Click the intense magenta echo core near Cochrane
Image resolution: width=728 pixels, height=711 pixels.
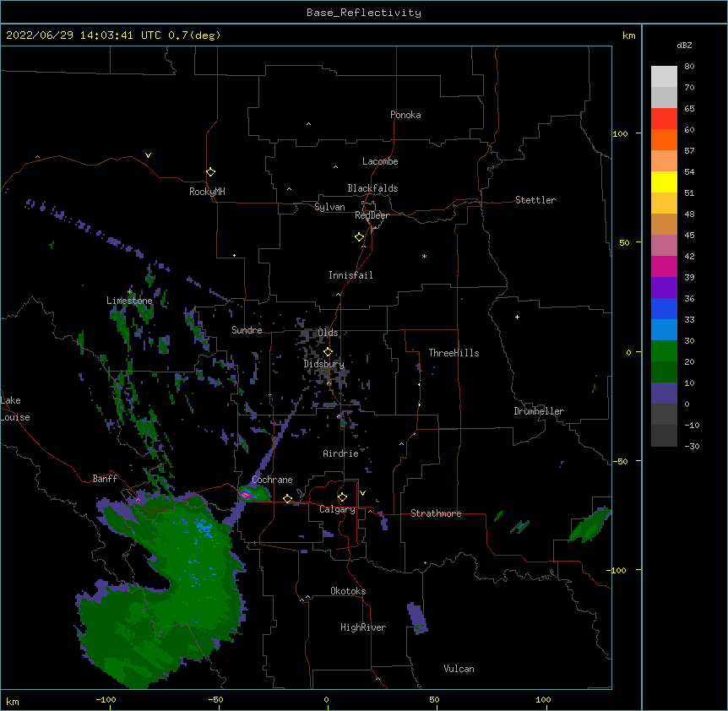click(247, 495)
